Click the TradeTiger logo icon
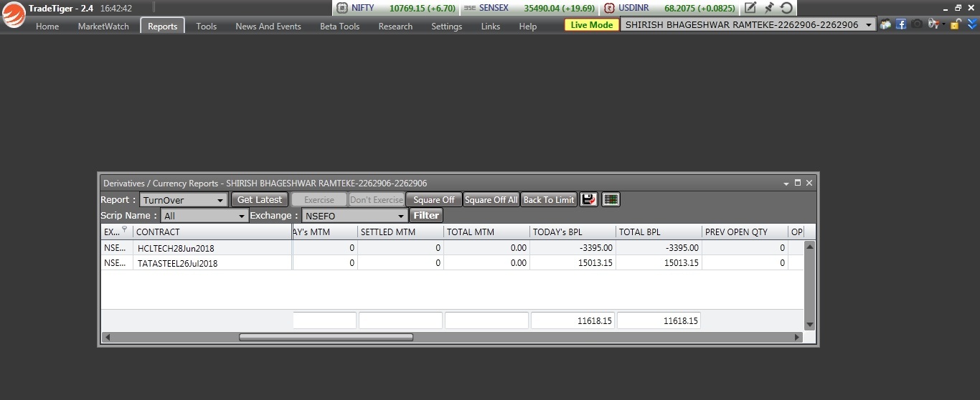Screen dimensions: 980x400 click(14, 15)
